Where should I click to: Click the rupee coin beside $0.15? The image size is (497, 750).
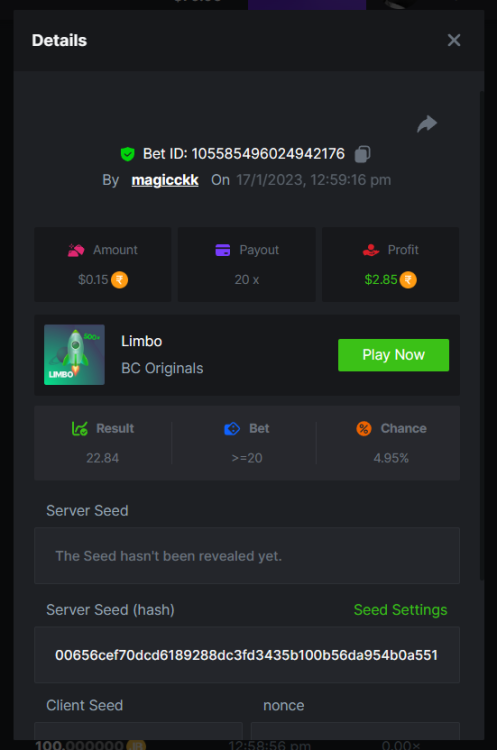[x=120, y=280]
